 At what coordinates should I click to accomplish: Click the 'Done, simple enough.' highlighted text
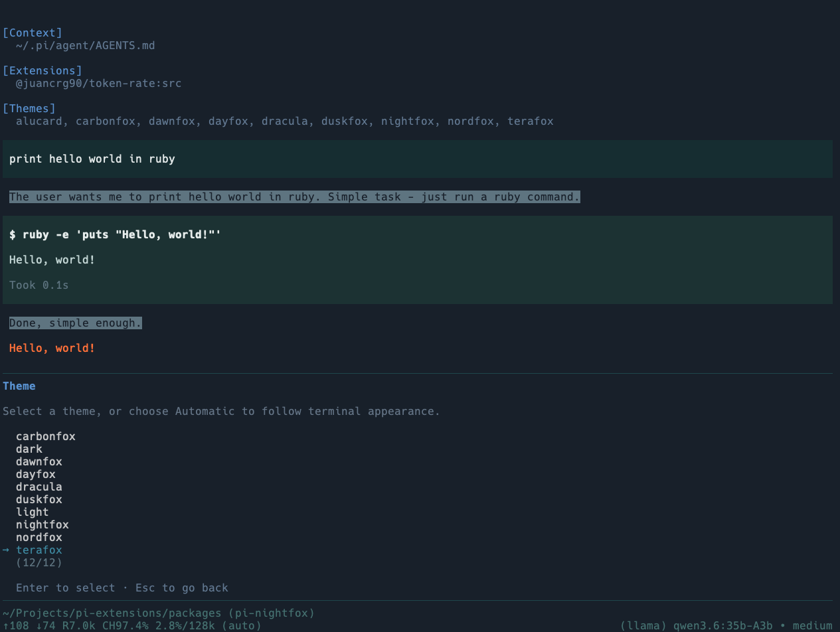76,323
